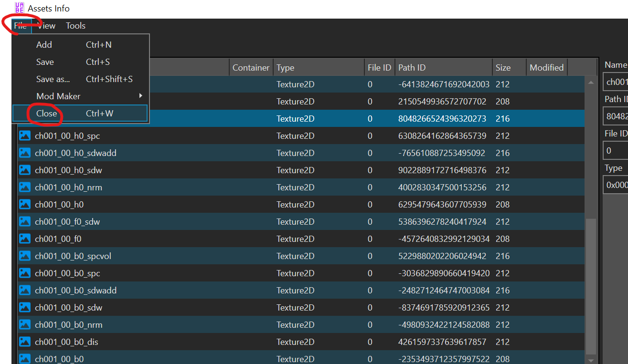628x364 pixels.
Task: Click Path ID -4572640832992129034
Action: coord(444,239)
